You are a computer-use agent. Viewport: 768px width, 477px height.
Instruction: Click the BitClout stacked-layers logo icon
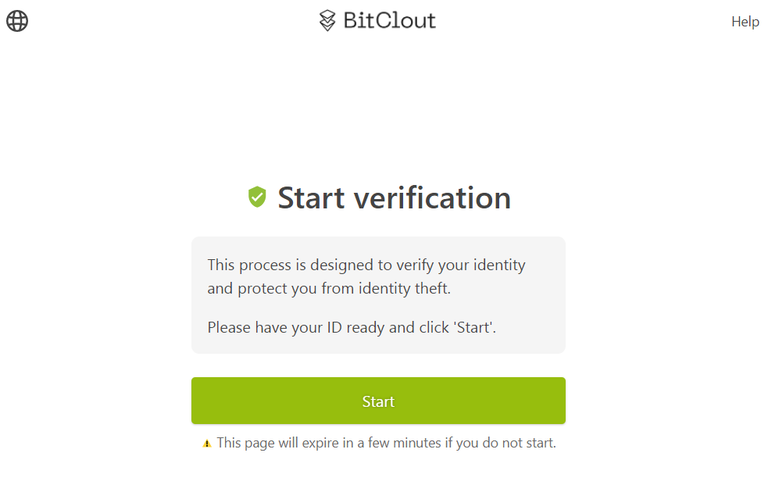click(x=327, y=21)
